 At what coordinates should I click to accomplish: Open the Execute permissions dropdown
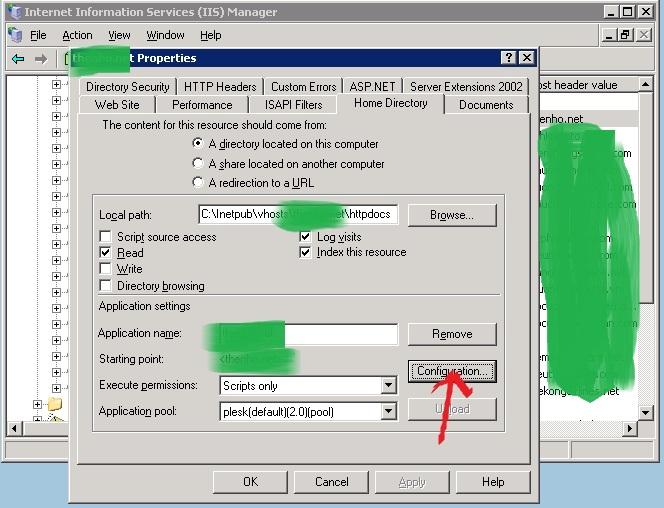click(x=388, y=386)
